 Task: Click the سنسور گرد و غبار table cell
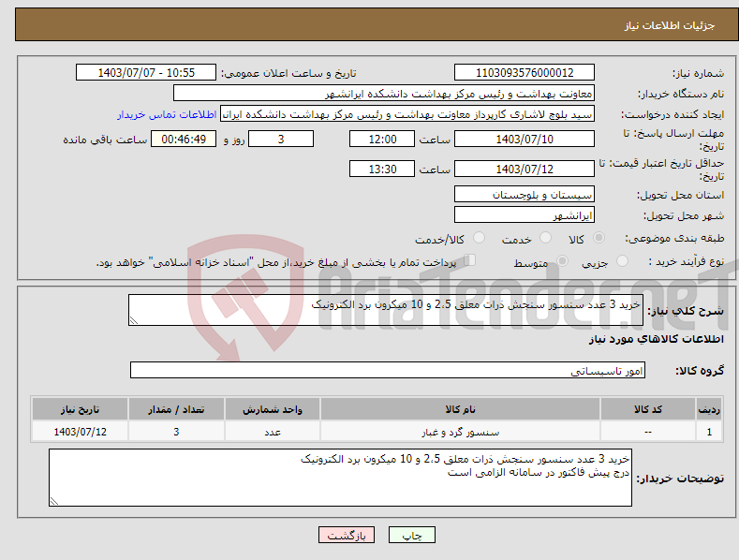(460, 432)
